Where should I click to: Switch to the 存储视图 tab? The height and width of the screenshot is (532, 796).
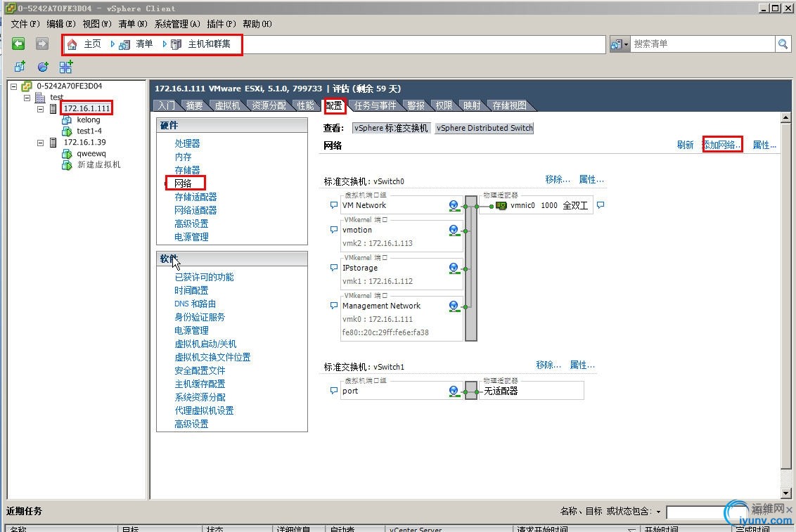[509, 105]
